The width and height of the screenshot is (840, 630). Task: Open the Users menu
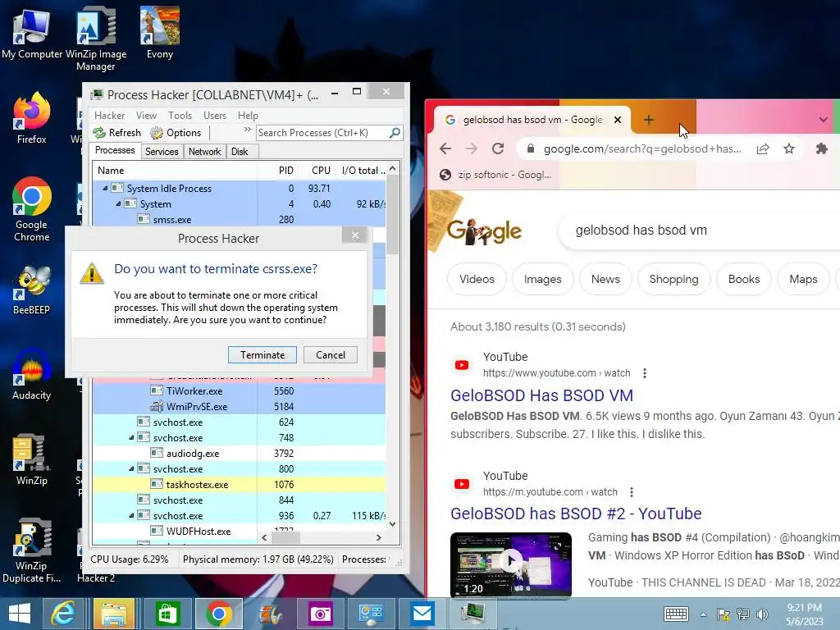pyautogui.click(x=214, y=115)
